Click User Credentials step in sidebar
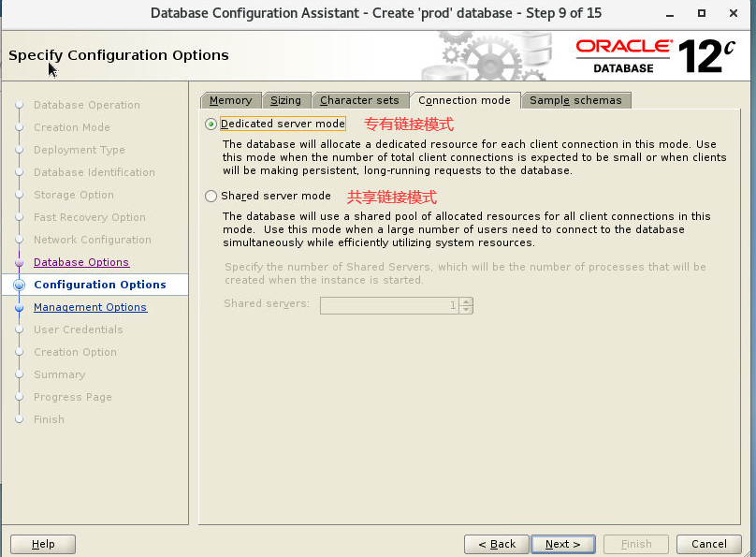 78,330
